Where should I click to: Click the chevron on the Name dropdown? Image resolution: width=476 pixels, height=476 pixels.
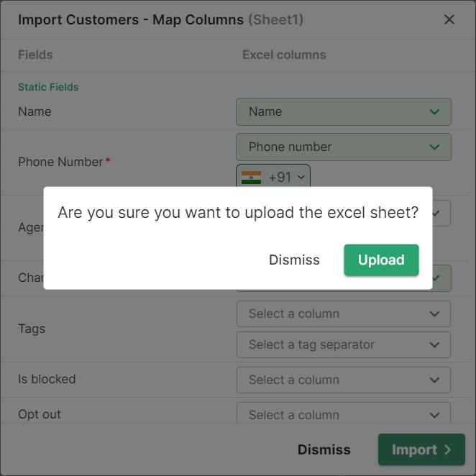[x=434, y=111]
